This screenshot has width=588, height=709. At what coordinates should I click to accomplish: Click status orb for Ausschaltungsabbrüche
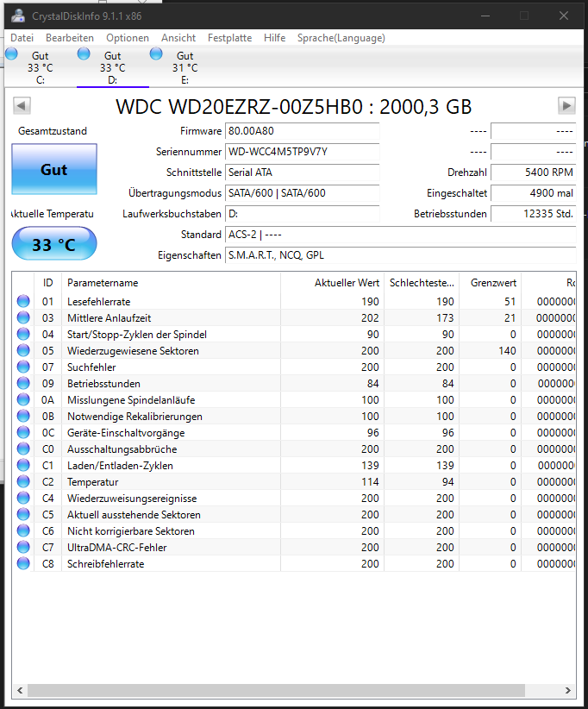point(23,449)
